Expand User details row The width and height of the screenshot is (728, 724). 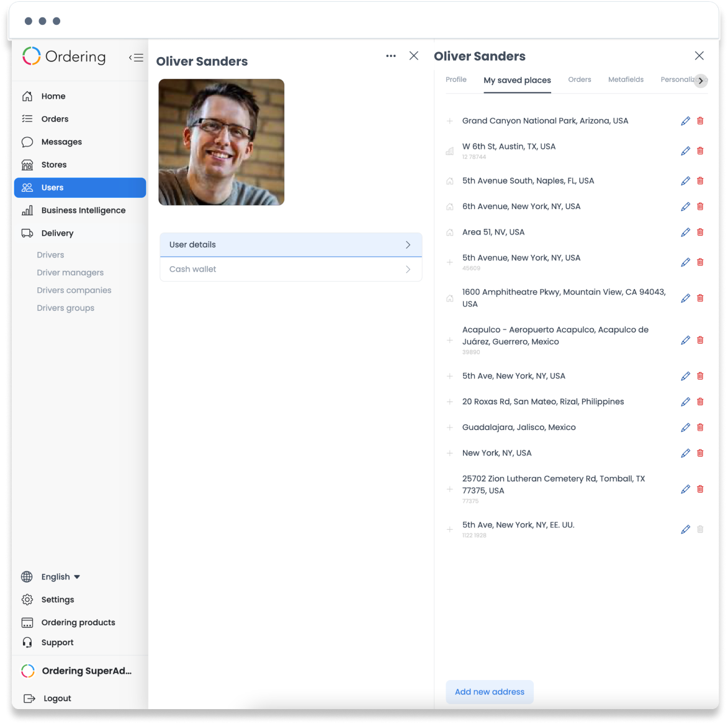coord(291,244)
